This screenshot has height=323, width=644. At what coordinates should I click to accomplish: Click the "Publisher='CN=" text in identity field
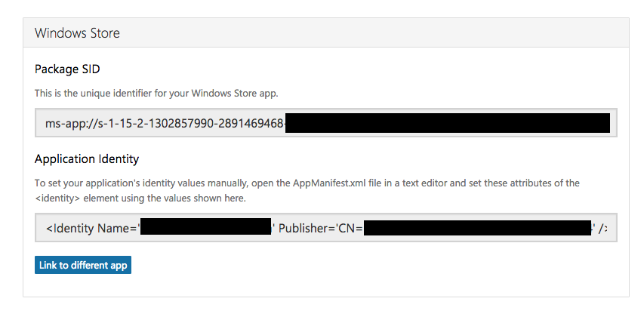tap(321, 228)
